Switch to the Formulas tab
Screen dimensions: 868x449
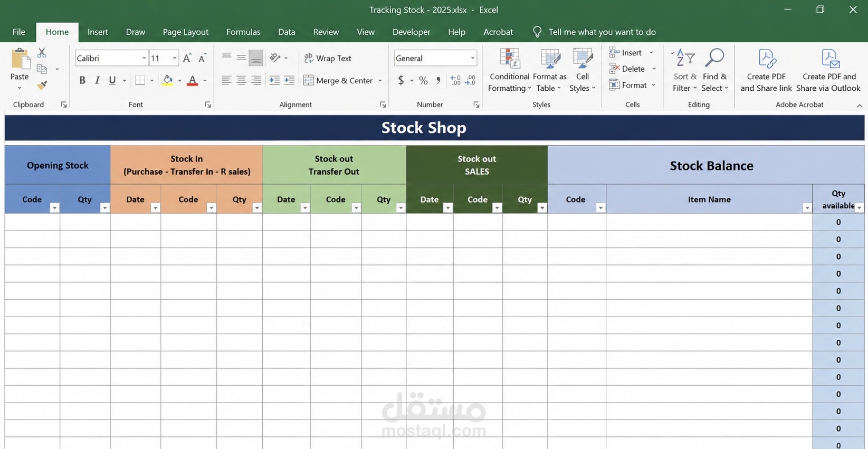click(243, 32)
